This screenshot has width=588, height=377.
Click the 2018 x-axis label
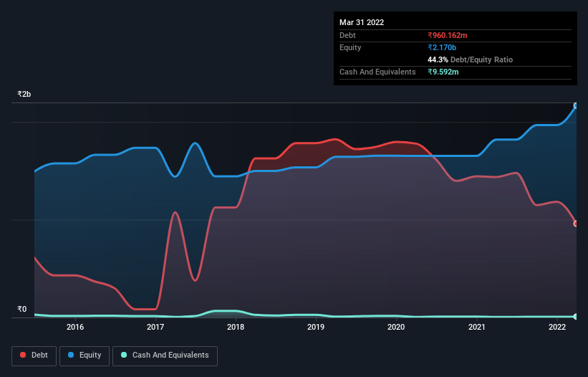tap(236, 327)
